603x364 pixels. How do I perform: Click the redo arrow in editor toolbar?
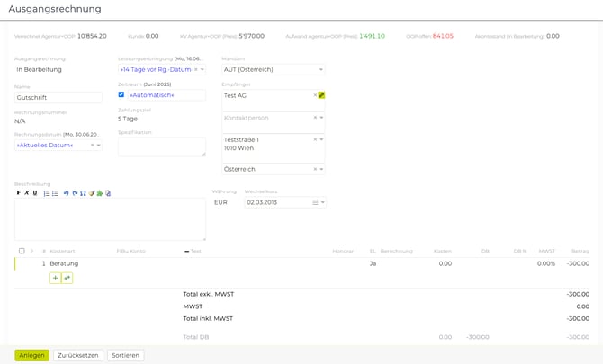(x=75, y=193)
